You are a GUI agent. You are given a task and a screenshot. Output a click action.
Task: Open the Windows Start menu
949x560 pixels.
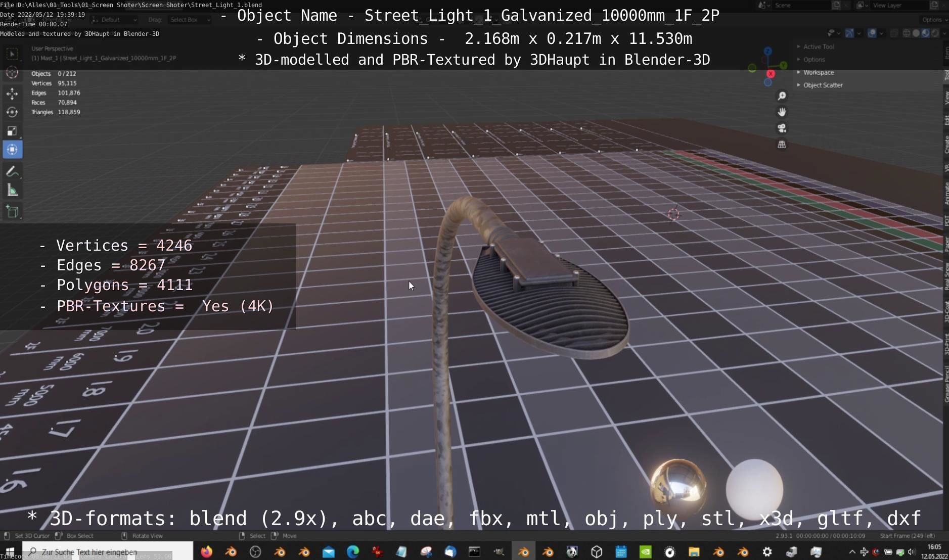click(x=10, y=552)
